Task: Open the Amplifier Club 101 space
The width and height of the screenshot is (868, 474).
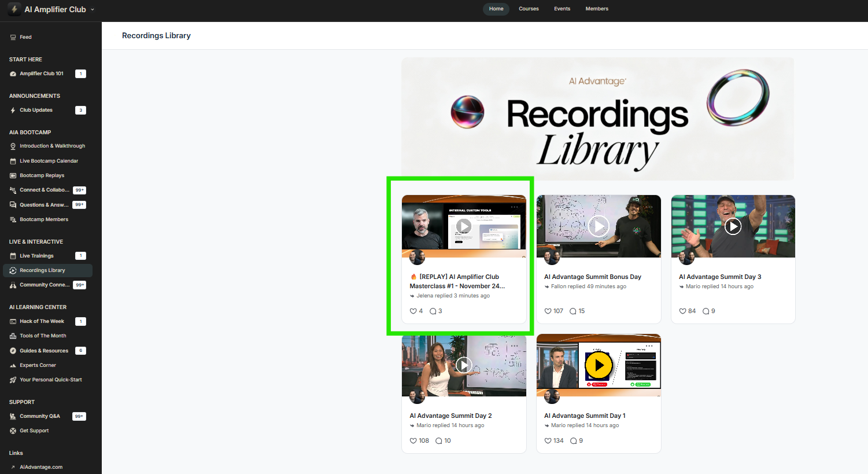Action: point(47,74)
